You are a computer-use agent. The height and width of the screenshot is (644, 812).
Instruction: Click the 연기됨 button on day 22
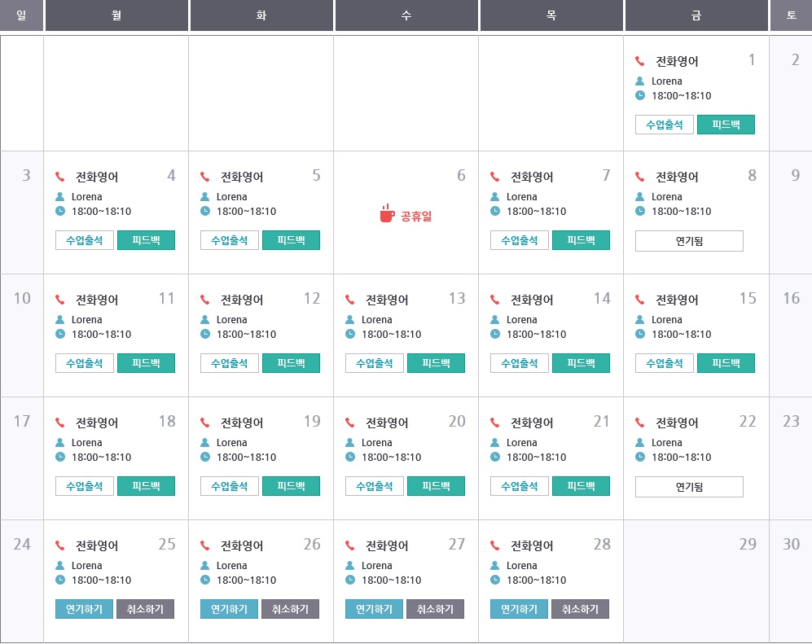(x=689, y=487)
